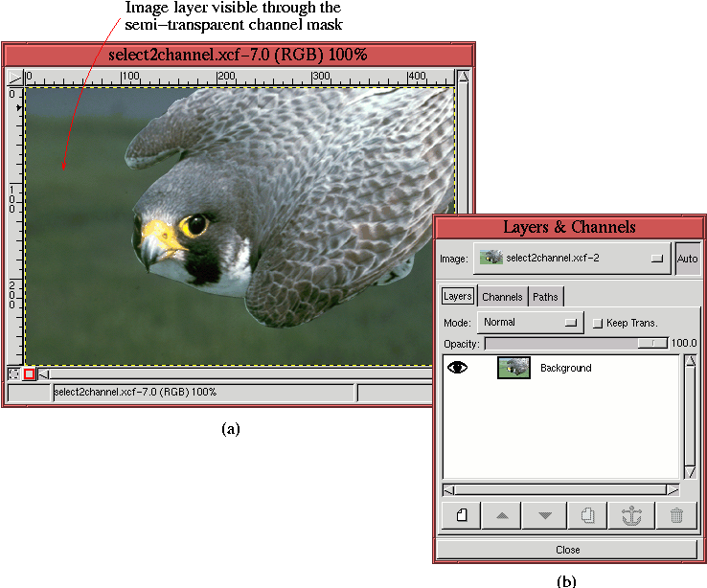Select the Background layer thumbnail
This screenshot has height=588, width=707.
(x=513, y=368)
